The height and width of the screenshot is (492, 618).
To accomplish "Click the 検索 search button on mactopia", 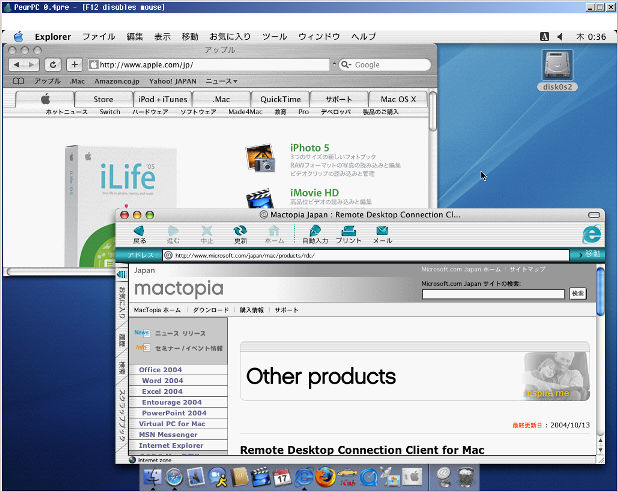I will point(578,293).
